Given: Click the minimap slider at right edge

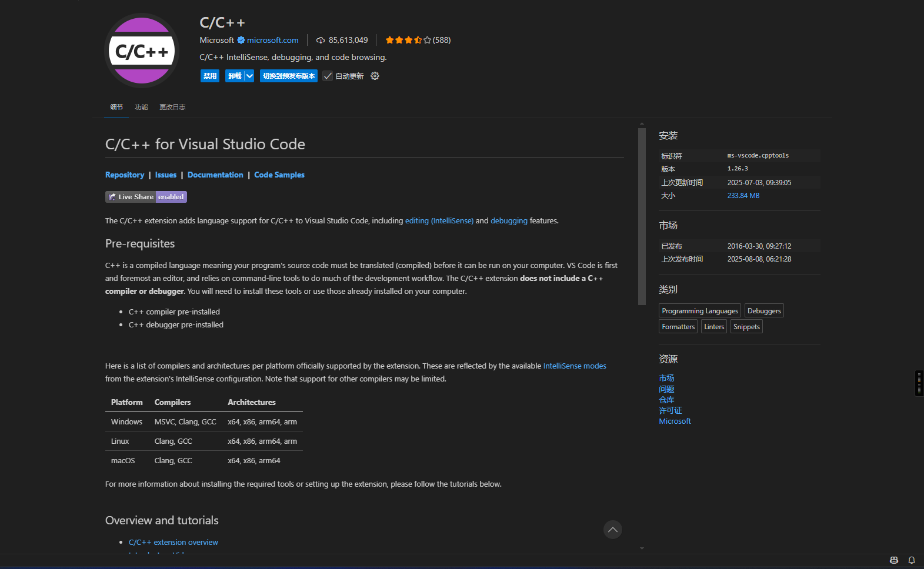Looking at the screenshot, I should pos(919,383).
